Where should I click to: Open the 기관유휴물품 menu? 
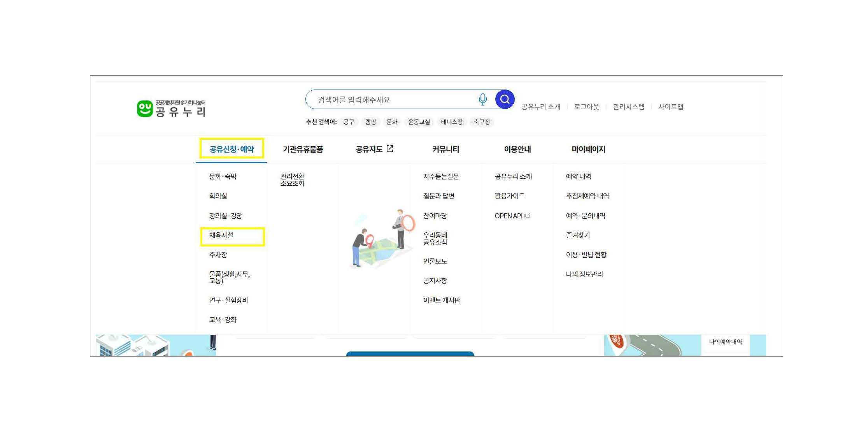pos(303,149)
